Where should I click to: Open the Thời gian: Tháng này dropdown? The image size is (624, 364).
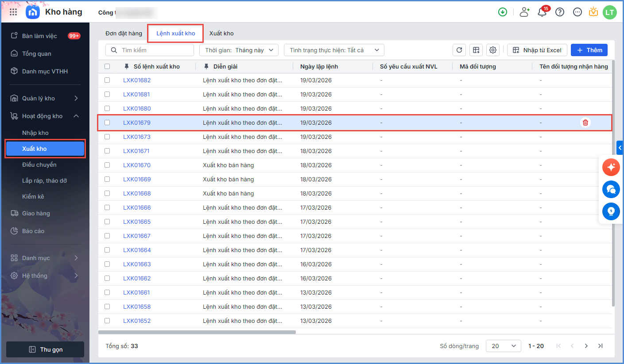239,50
